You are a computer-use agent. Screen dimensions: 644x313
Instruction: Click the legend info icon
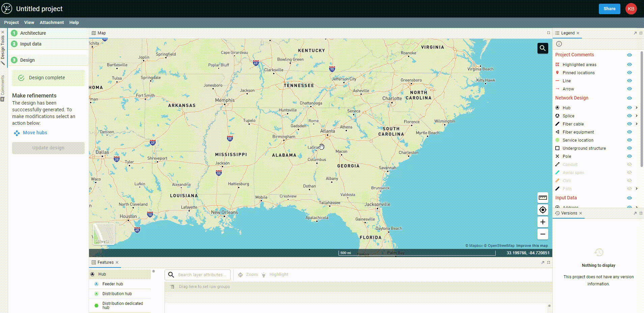(x=559, y=44)
